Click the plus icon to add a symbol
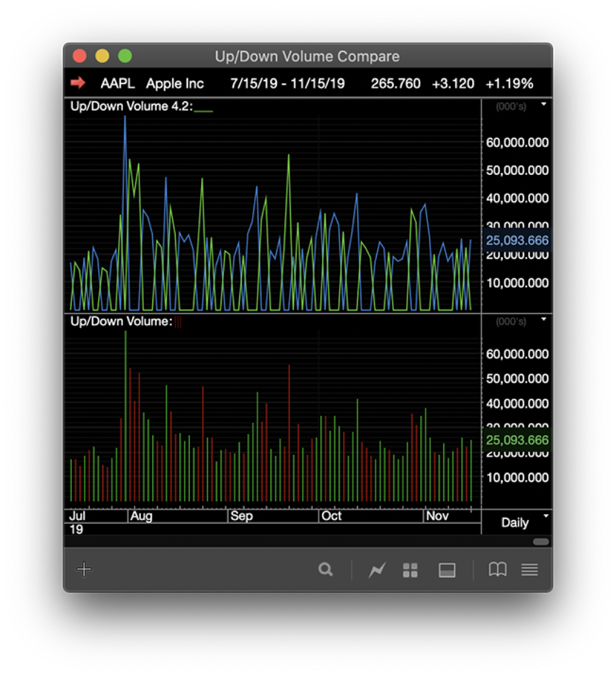616x676 pixels. [x=84, y=569]
